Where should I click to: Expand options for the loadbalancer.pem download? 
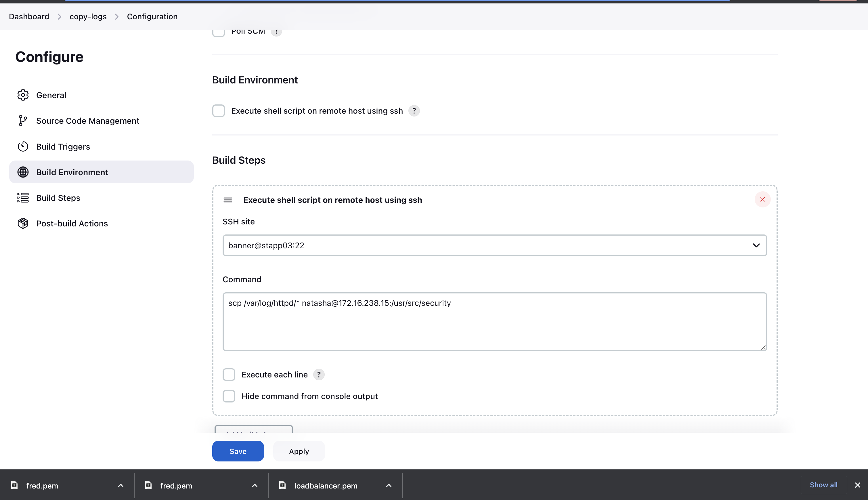(x=389, y=485)
